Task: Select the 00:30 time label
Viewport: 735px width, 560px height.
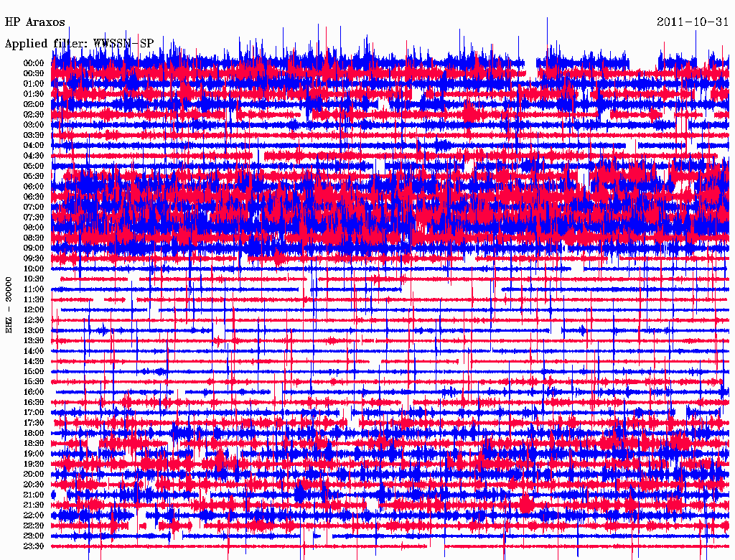Action: click(34, 73)
